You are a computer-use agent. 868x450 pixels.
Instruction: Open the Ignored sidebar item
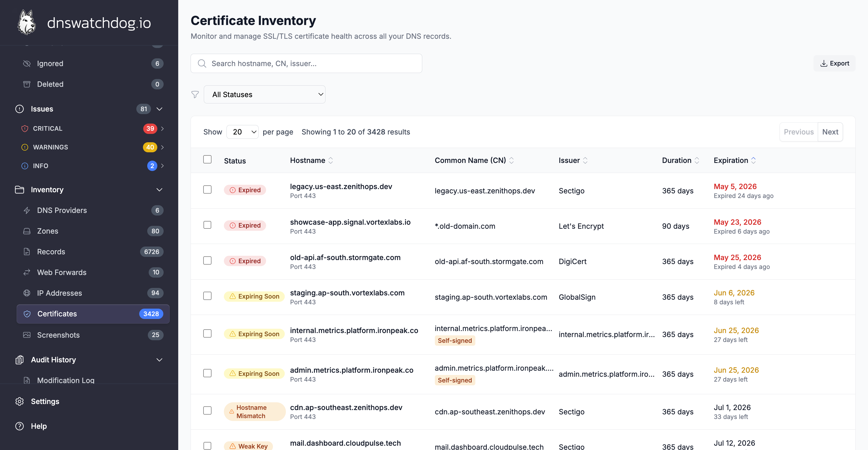tap(93, 64)
